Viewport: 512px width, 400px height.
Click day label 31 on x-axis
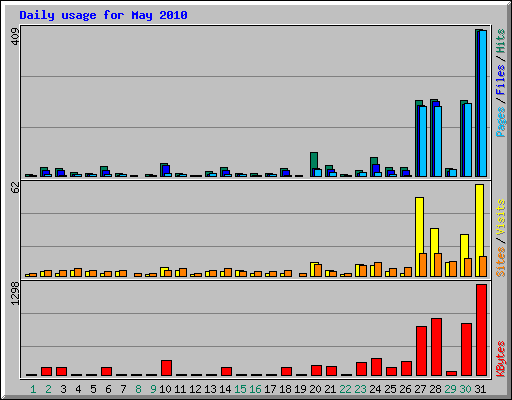point(480,389)
